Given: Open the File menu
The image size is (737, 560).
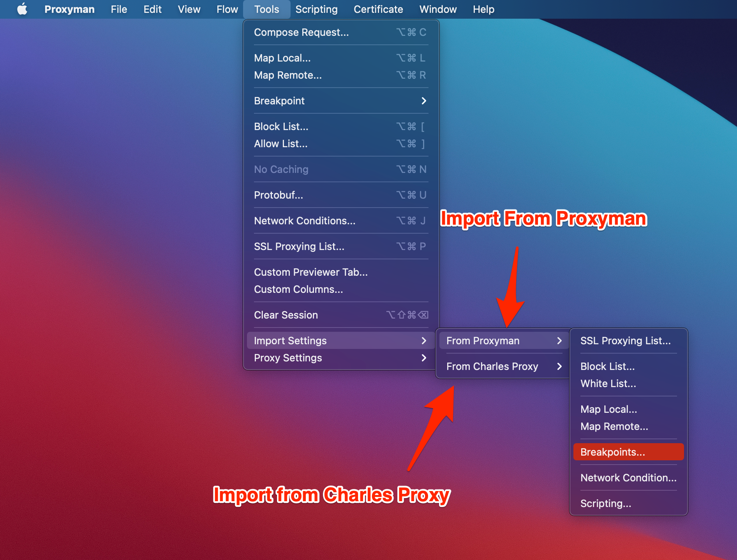Looking at the screenshot, I should 119,9.
